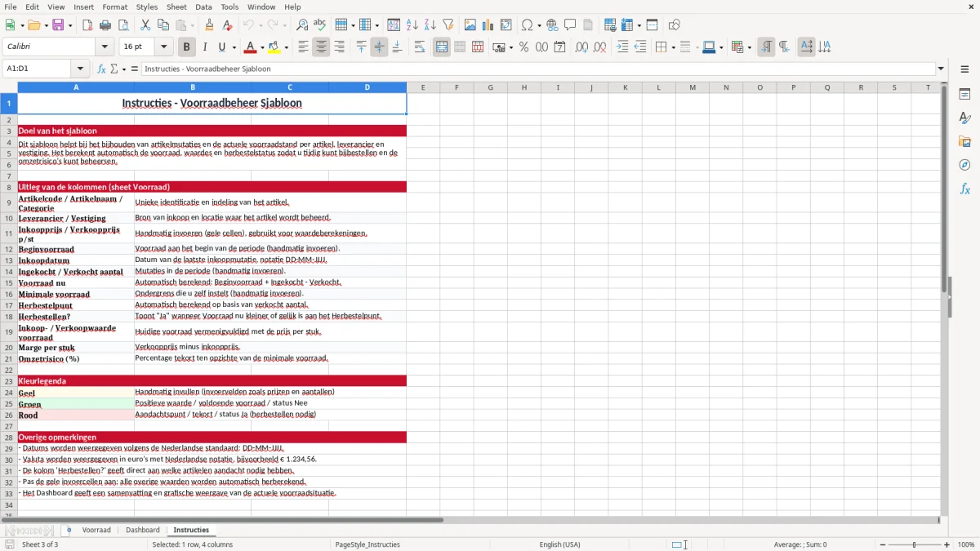Align cell text left
The height and width of the screenshot is (551, 980).
point(304,47)
